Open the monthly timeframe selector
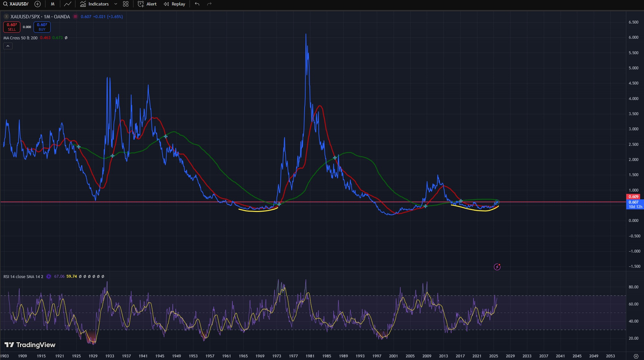The width and height of the screenshot is (644, 360). pos(53,4)
